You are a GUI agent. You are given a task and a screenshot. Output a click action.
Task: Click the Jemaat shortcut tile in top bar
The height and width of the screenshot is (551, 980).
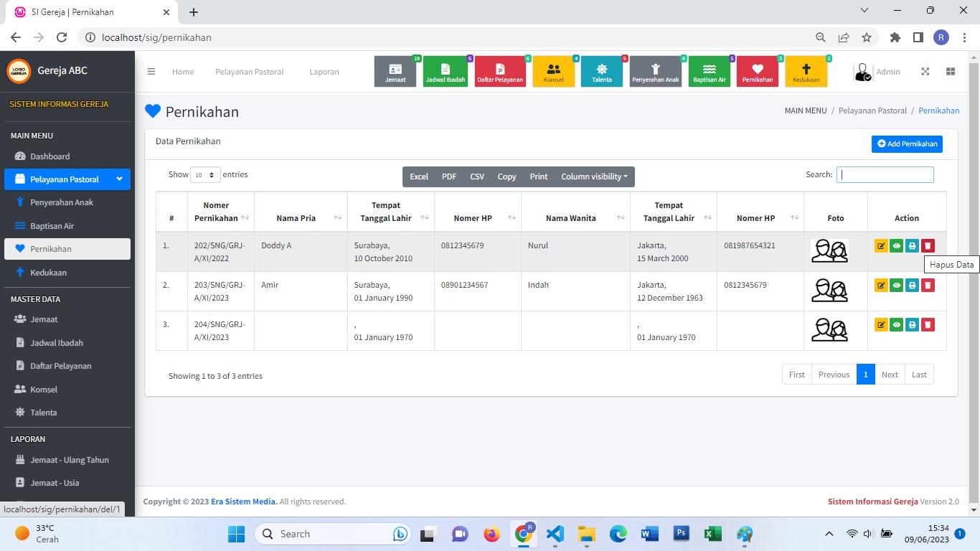tap(395, 72)
